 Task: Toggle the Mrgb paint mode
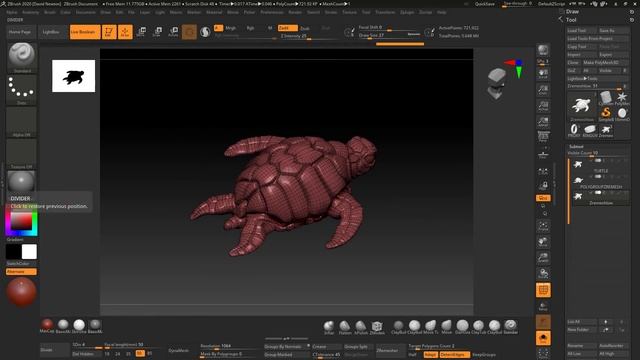pos(231,28)
